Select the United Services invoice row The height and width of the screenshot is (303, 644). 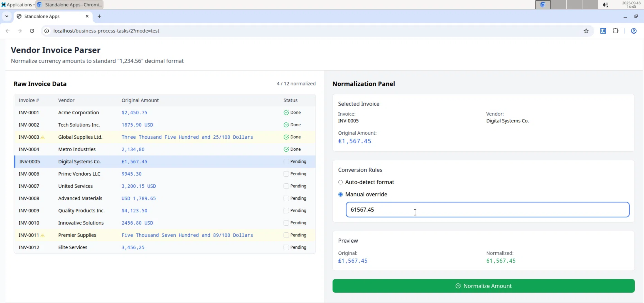tap(165, 186)
